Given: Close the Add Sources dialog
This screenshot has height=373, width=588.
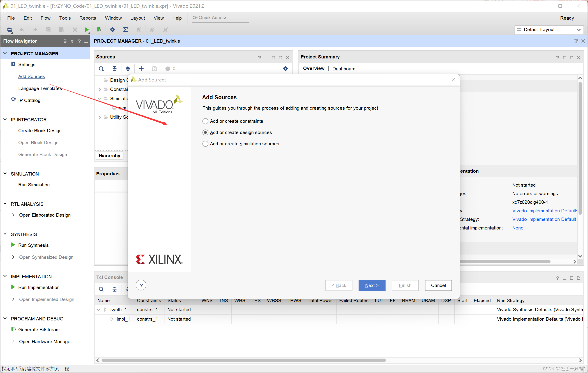Looking at the screenshot, I should tap(453, 80).
